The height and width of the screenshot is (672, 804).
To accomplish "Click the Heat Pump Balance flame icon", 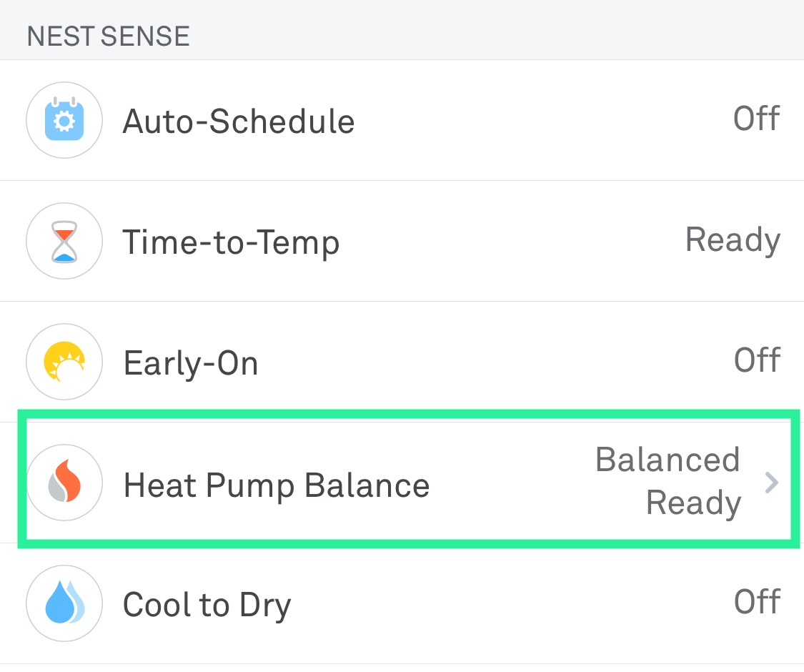I will (x=64, y=483).
